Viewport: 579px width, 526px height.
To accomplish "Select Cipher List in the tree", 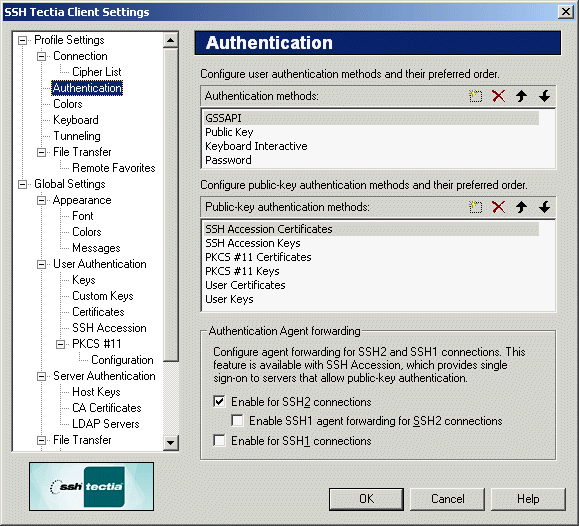I will tap(97, 72).
